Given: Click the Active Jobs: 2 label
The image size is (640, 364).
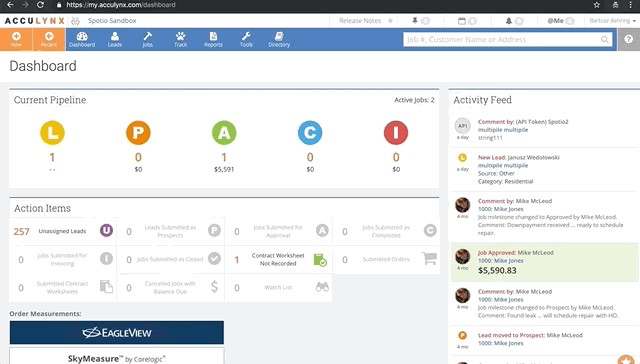Looking at the screenshot, I should point(414,100).
